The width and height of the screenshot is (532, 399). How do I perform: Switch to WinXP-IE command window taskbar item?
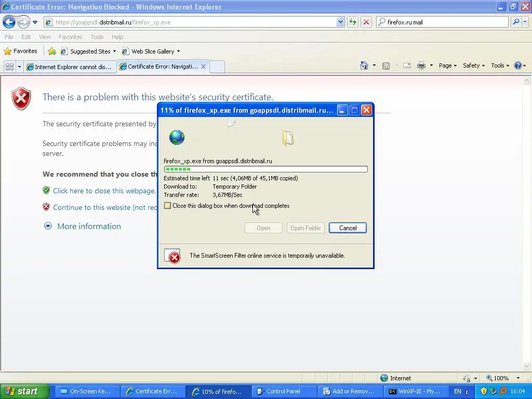click(416, 391)
